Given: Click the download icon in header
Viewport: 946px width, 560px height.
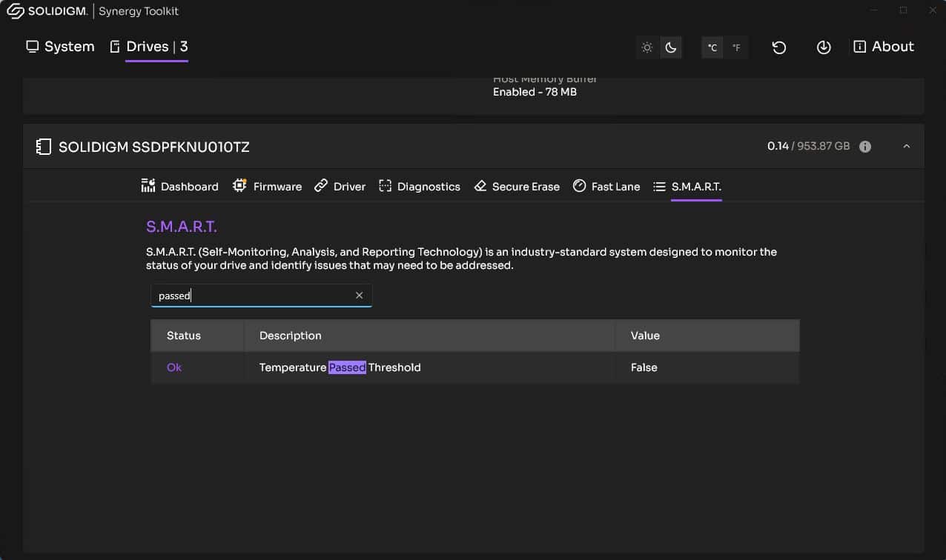Looking at the screenshot, I should (824, 47).
